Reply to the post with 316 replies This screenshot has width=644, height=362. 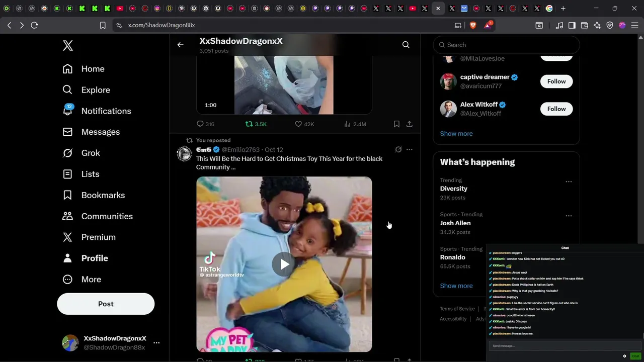coord(205,124)
